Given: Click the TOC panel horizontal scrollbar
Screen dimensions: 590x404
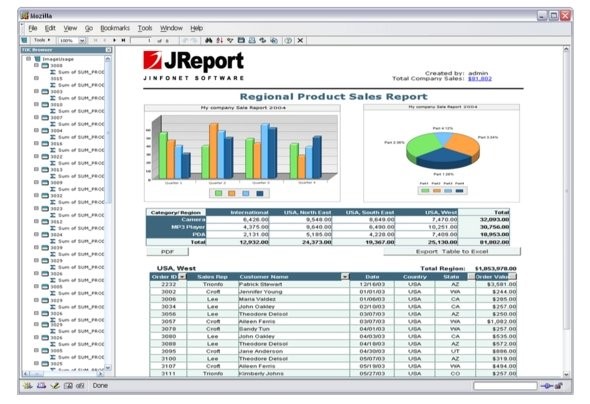Looking at the screenshot, I should pyautogui.click(x=63, y=374).
